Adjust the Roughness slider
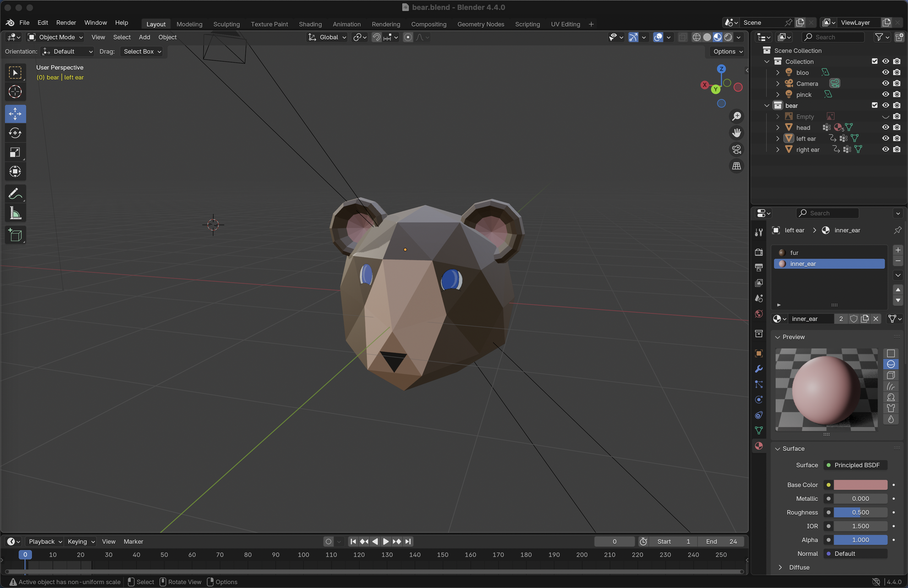Viewport: 908px width, 588px height. (860, 512)
